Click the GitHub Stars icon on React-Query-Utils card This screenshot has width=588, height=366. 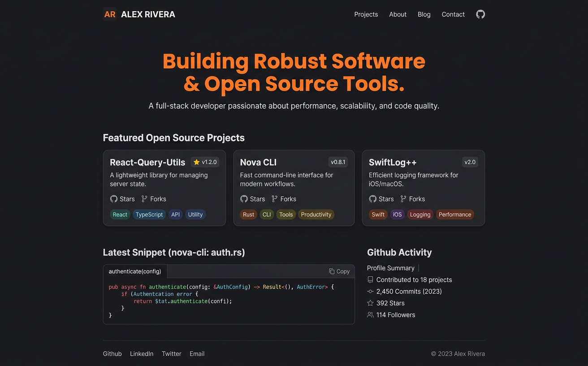(x=114, y=199)
